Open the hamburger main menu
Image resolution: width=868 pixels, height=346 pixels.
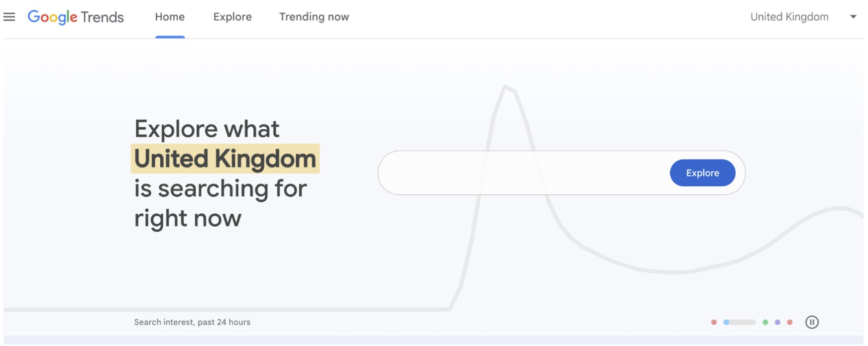point(9,17)
